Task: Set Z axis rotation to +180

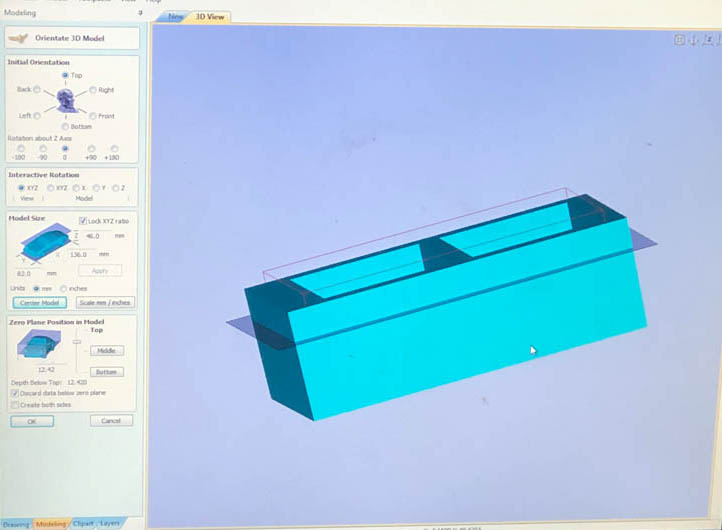Action: pyautogui.click(x=114, y=149)
